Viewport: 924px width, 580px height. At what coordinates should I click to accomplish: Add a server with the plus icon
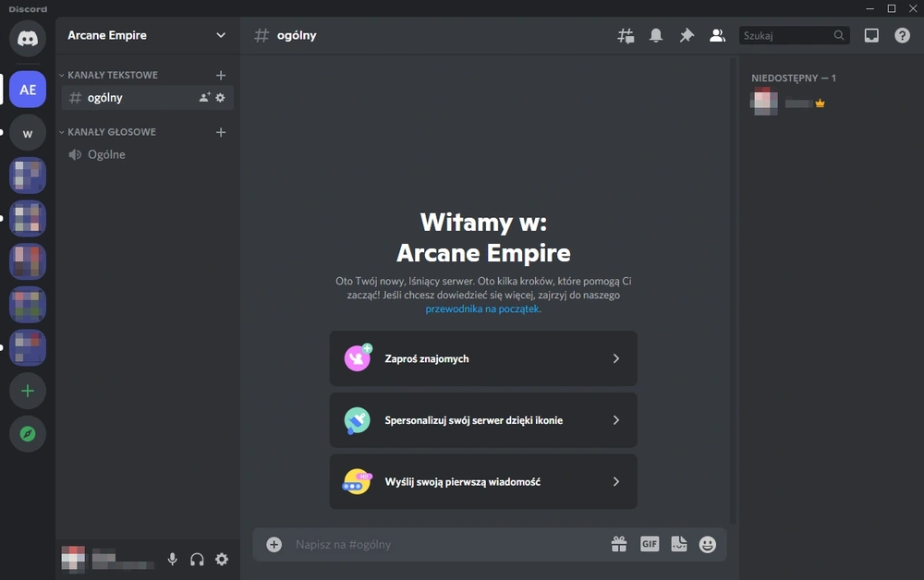click(27, 391)
